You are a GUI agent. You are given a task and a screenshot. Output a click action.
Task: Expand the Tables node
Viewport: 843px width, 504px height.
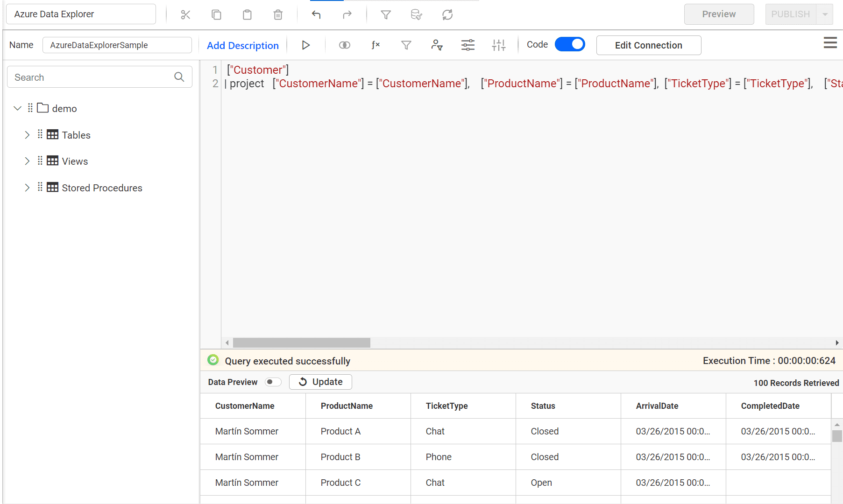tap(27, 135)
